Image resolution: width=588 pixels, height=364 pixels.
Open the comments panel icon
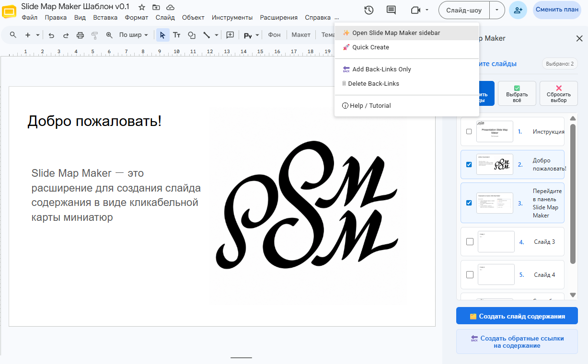click(391, 10)
